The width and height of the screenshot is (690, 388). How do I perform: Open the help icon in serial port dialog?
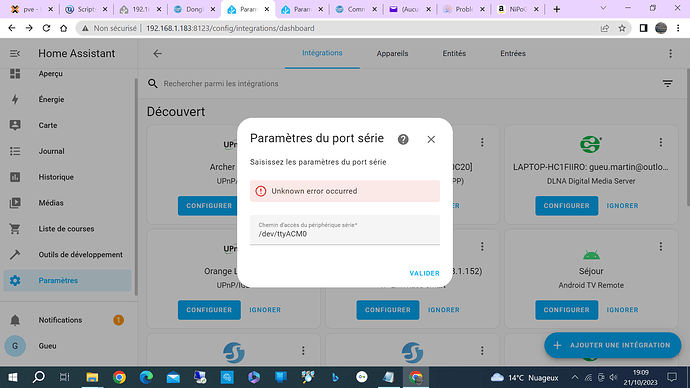pyautogui.click(x=403, y=139)
